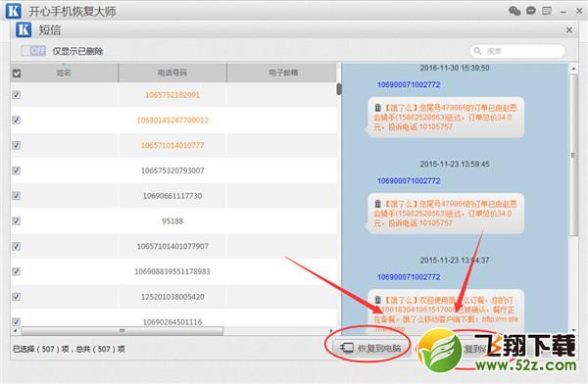Uncheck the row for 106571014010777

(16, 145)
